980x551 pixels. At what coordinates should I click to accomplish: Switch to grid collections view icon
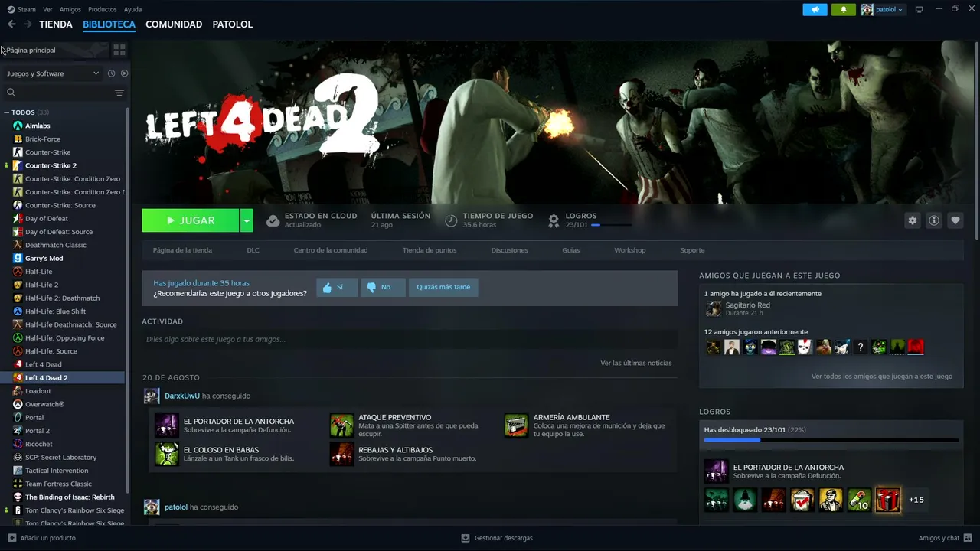pyautogui.click(x=119, y=50)
